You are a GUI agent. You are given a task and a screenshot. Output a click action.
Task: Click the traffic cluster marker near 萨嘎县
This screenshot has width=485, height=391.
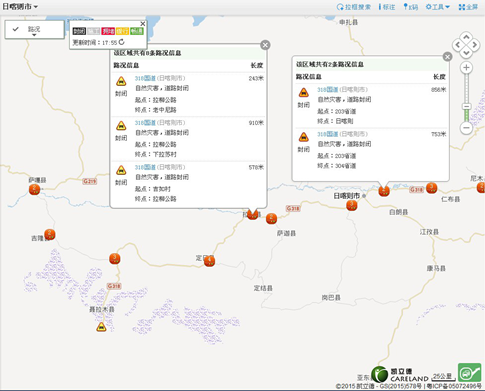[34, 189]
